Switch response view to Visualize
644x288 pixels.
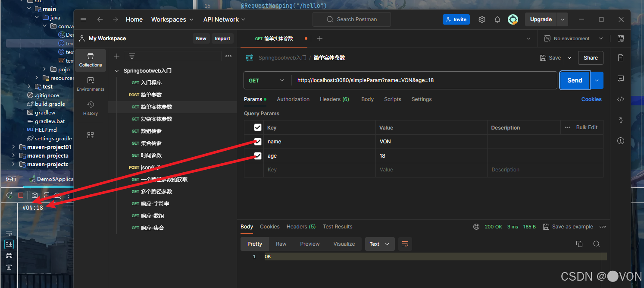point(344,244)
